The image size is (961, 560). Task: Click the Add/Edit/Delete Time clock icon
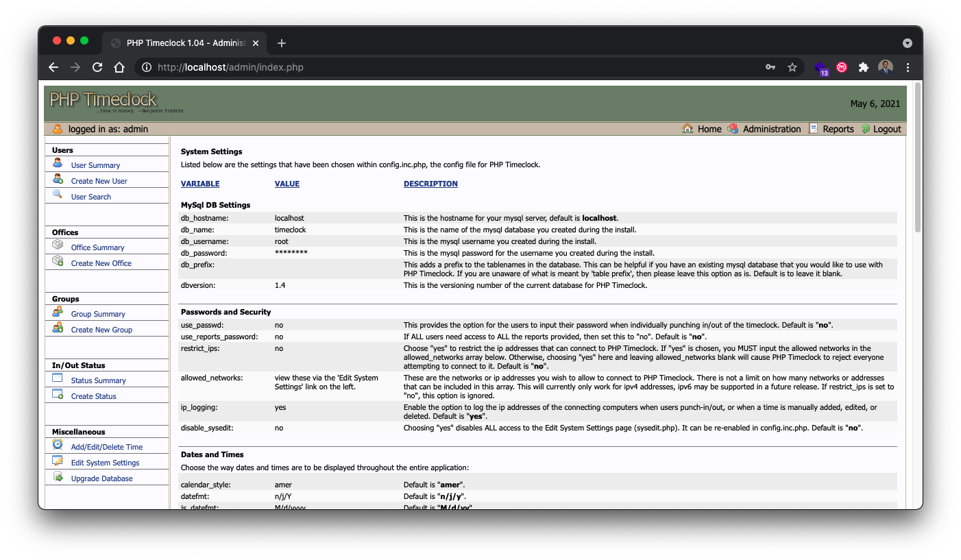tap(58, 446)
